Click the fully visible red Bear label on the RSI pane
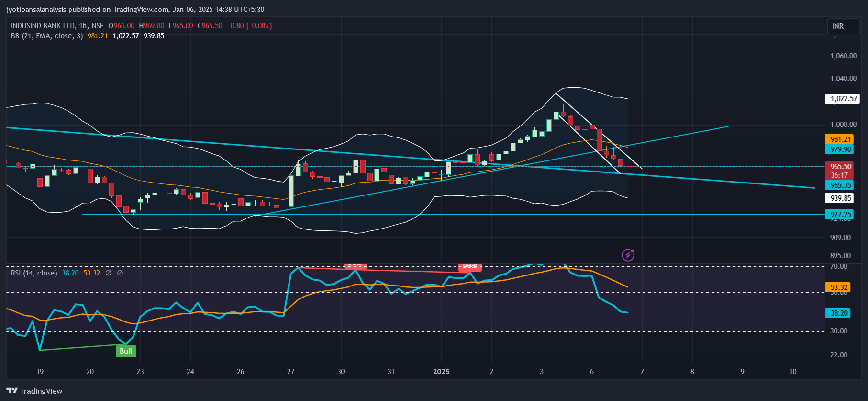 tap(470, 266)
